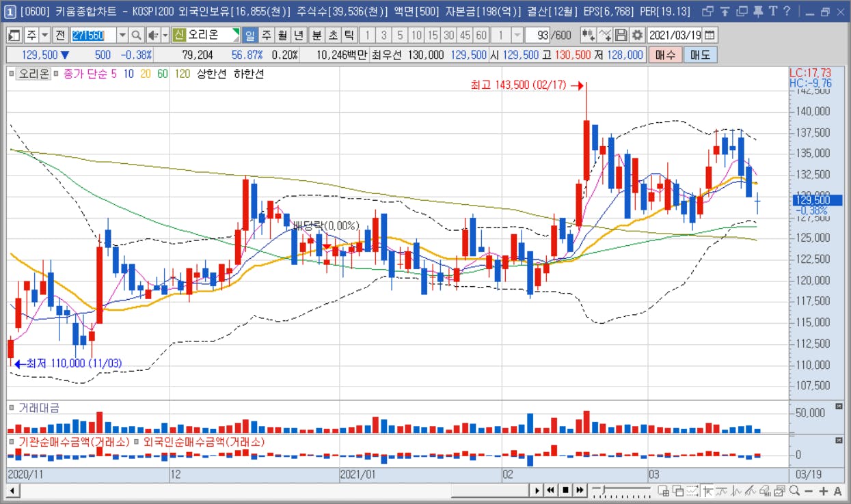The height and width of the screenshot is (504, 851).
Task: Toggle the 월 monthly chart period button
Action: (282, 35)
